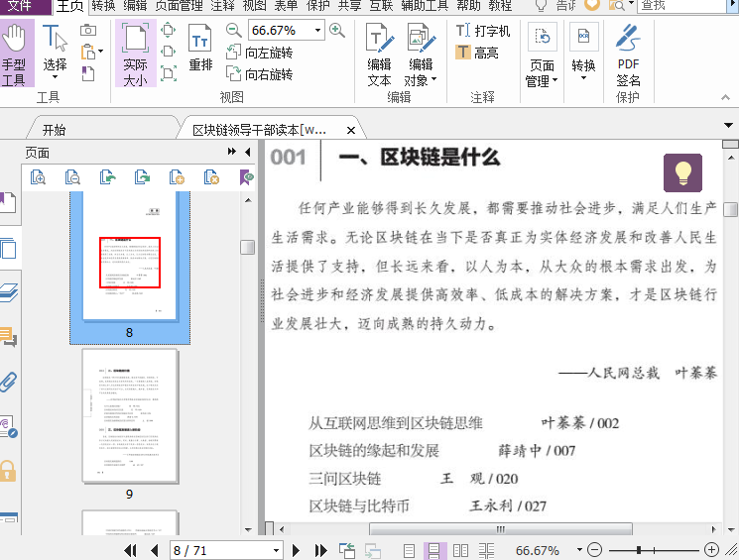Viewport: 739px width, 560px height.
Task: Click the 查找 search input field
Action: click(x=680, y=6)
